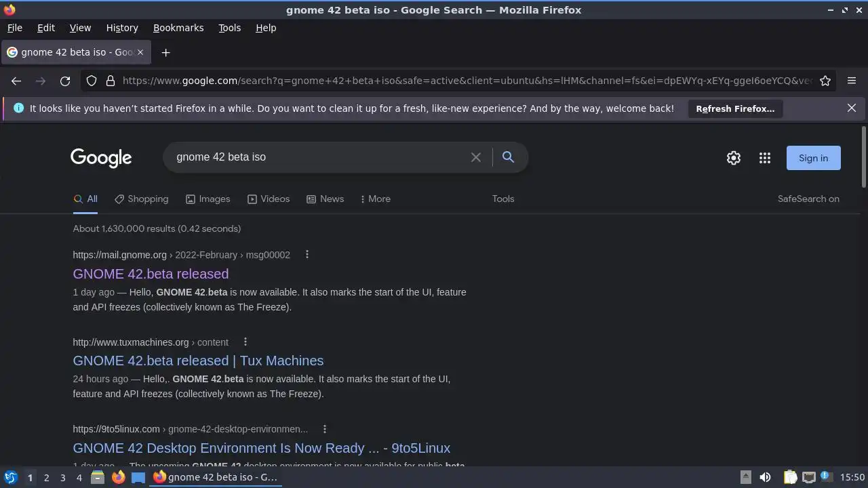Viewport: 868px width, 488px height.
Task: Open Google quick settings gear
Action: 734,158
